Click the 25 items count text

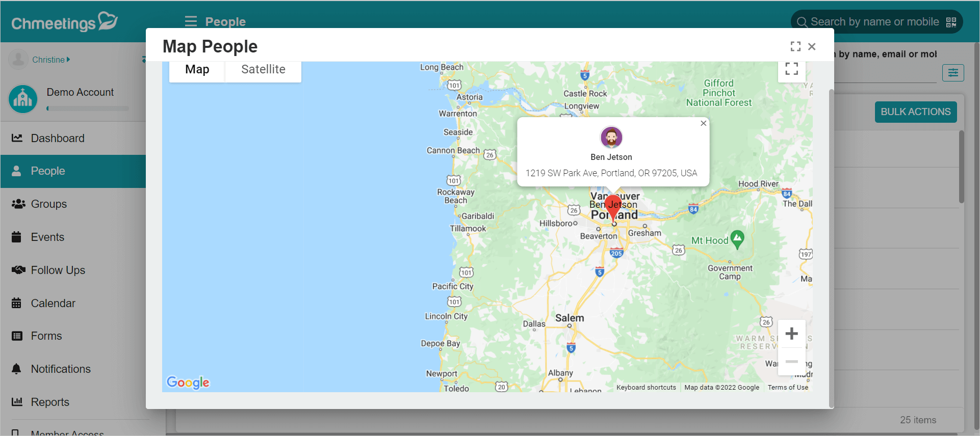(918, 420)
